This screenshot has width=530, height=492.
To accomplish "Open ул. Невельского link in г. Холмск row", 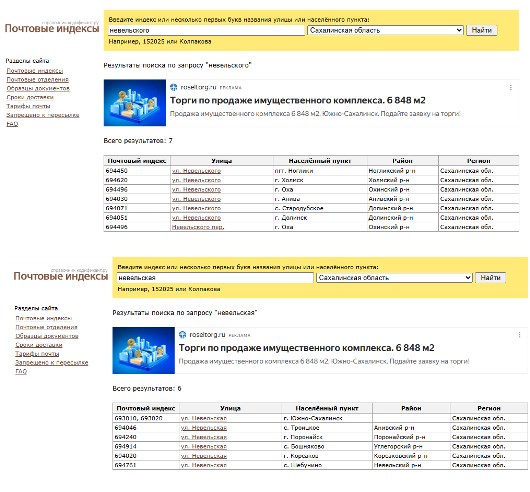I will coord(196,180).
